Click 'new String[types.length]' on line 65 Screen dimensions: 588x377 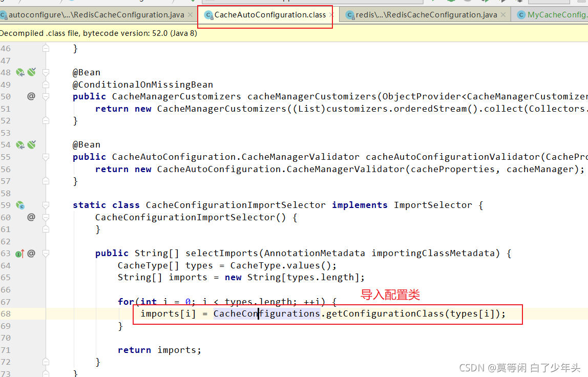tap(292, 278)
